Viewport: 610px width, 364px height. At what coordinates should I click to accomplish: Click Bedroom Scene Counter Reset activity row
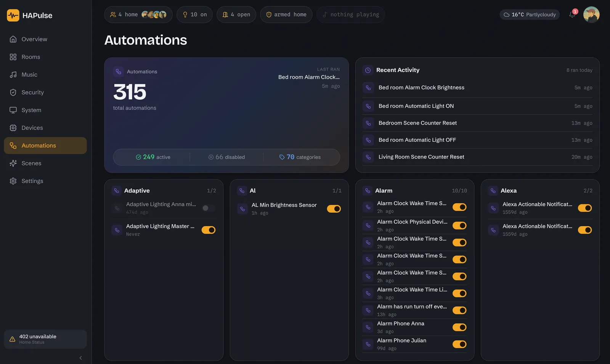click(x=477, y=123)
